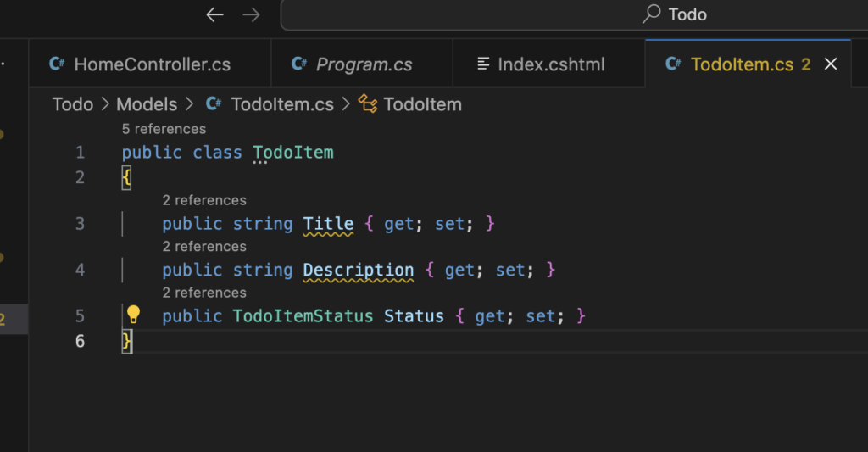Click the file icon on Index.cshtml tab
868x452 pixels.
click(483, 64)
